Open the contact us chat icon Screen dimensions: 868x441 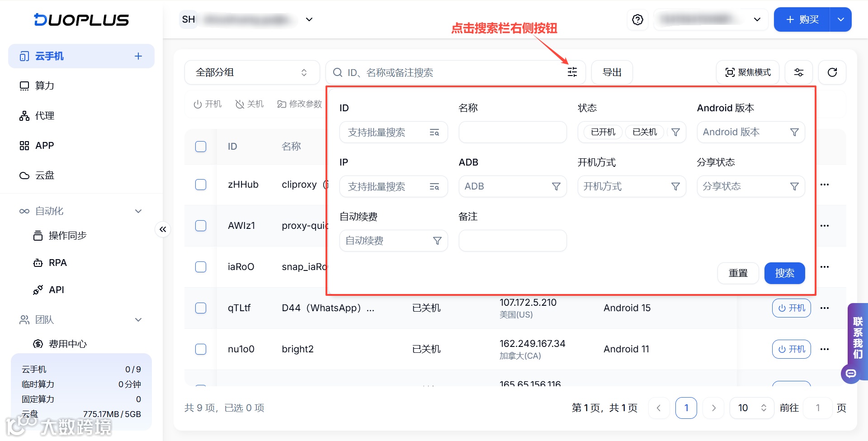[851, 374]
